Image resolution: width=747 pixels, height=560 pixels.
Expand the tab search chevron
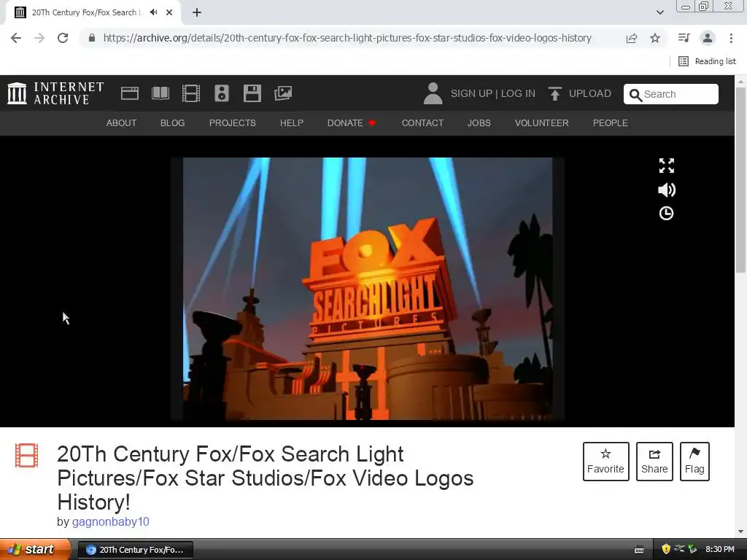pyautogui.click(x=659, y=12)
